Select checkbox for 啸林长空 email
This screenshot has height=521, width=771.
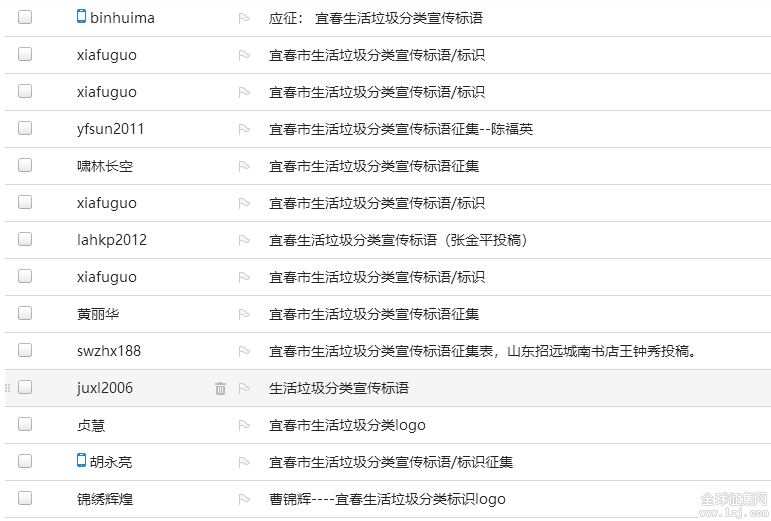pos(25,165)
